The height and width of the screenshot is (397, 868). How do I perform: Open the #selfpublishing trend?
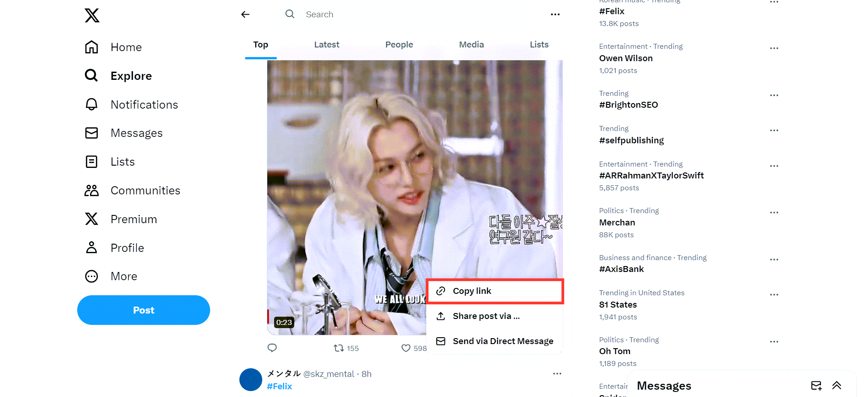pos(631,141)
